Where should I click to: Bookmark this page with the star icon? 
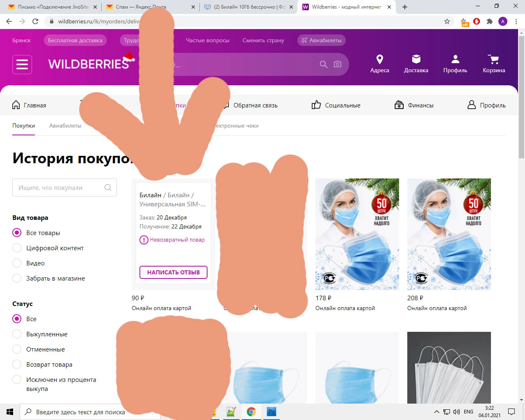[447, 21]
